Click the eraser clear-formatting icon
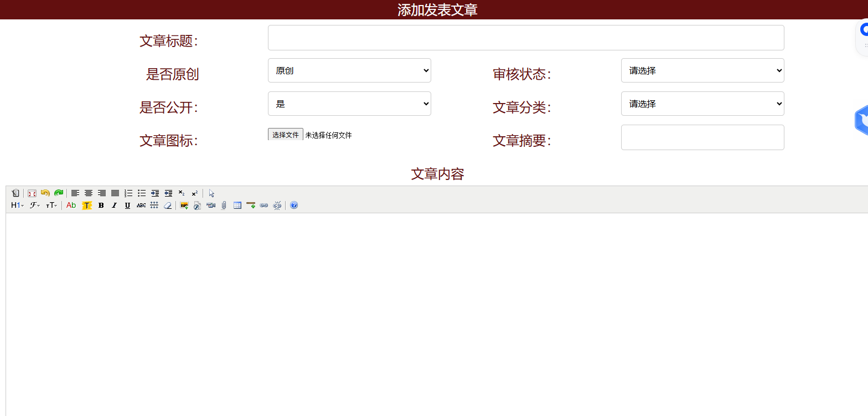Screen dimensions: 868x416 click(168, 206)
